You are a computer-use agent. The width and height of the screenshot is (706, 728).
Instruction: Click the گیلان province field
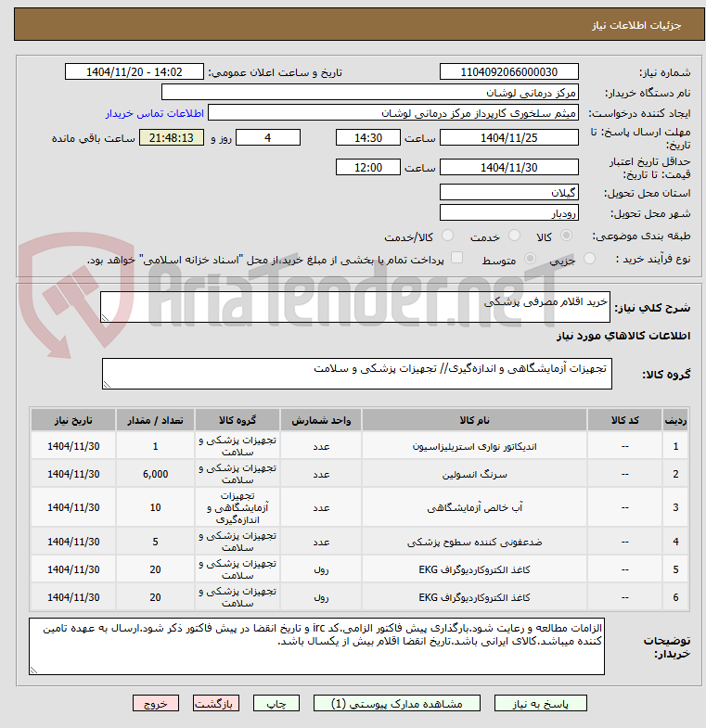(509, 192)
